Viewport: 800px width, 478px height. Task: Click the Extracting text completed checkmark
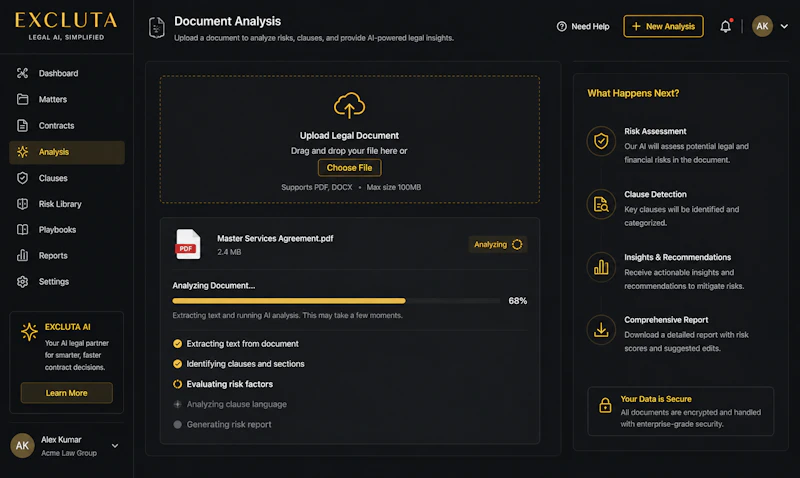[x=178, y=343]
